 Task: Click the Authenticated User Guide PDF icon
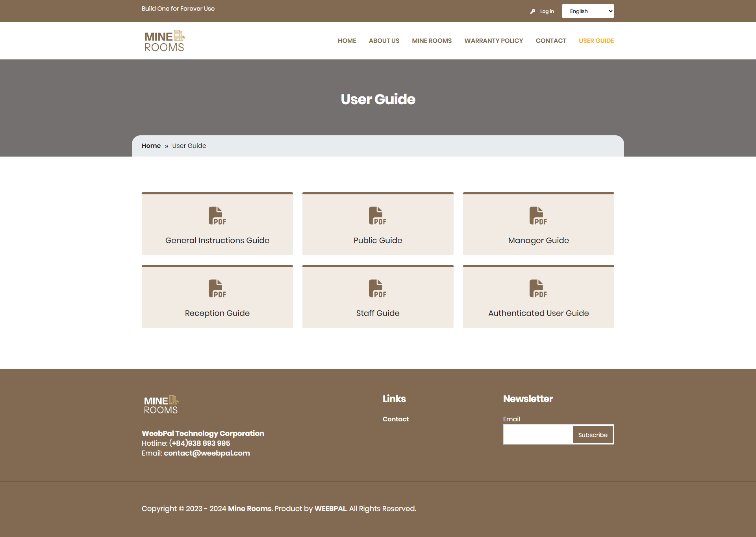(538, 288)
